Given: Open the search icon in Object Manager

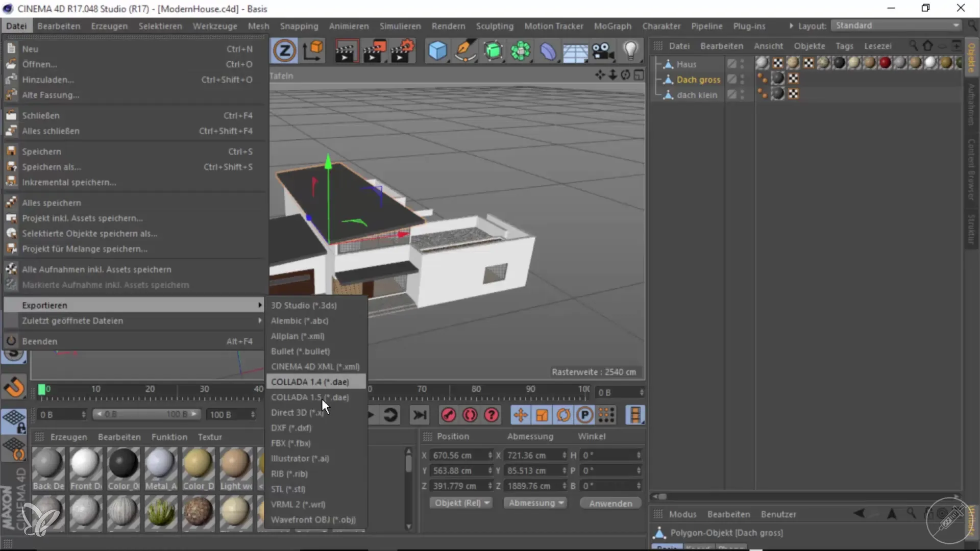Looking at the screenshot, I should 913,45.
